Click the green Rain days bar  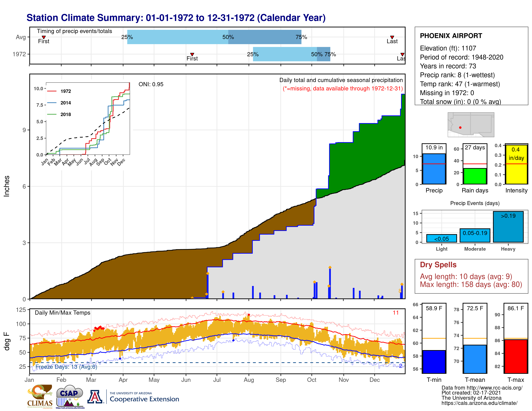(475, 176)
